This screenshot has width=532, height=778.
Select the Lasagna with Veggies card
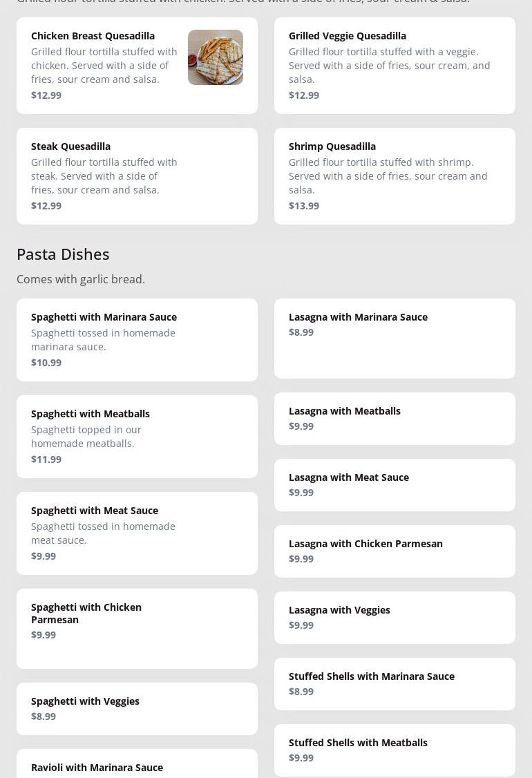click(394, 617)
